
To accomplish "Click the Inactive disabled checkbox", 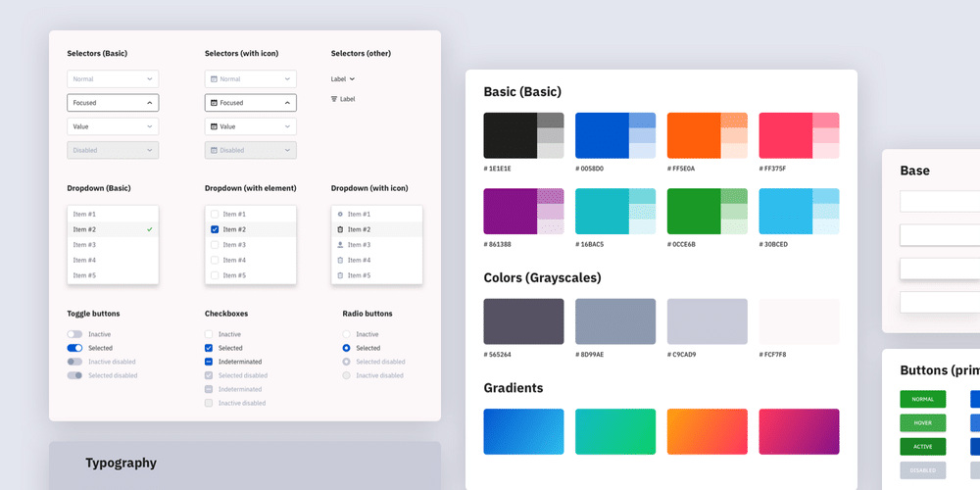I will 209,403.
